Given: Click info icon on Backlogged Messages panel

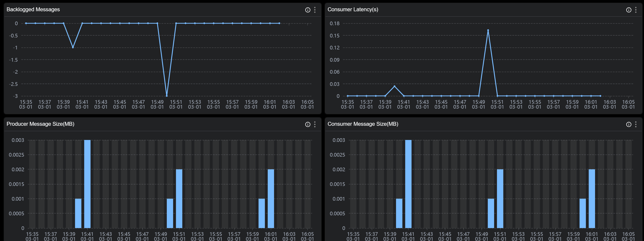Looking at the screenshot, I should click(x=307, y=10).
